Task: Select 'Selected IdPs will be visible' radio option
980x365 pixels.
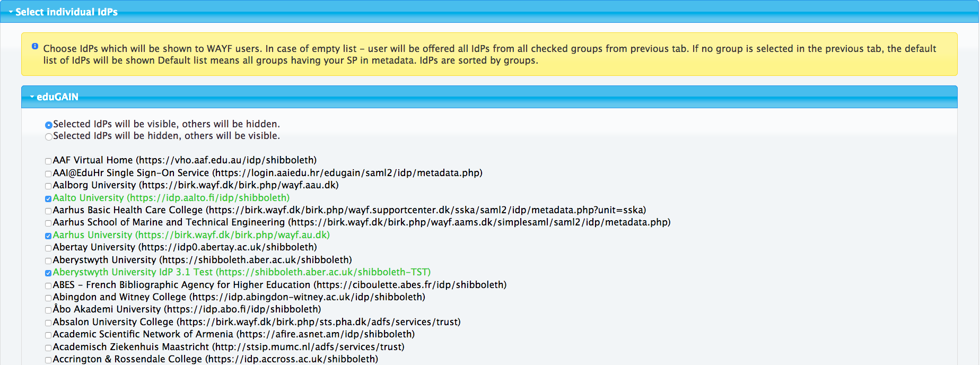Action: [49, 125]
